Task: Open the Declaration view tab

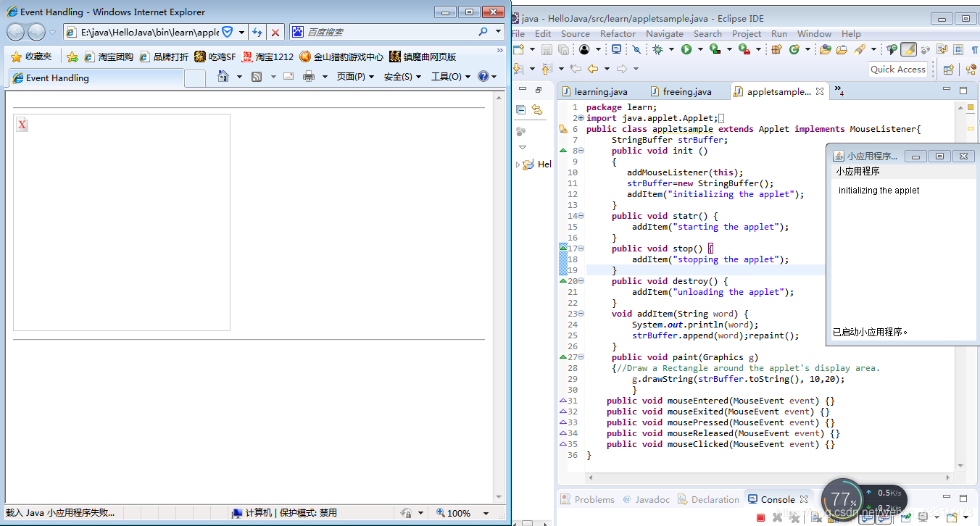Action: (x=709, y=499)
